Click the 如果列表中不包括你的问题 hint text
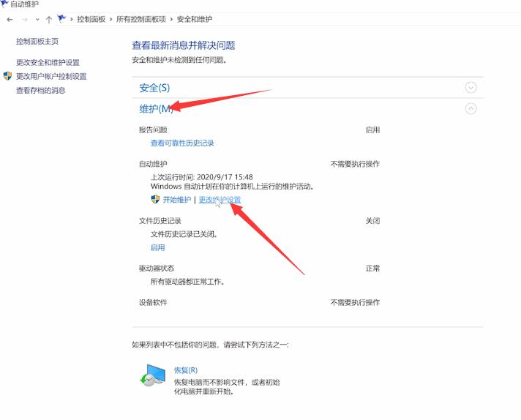Image resolution: width=521 pixels, height=420 pixels. 210,345
